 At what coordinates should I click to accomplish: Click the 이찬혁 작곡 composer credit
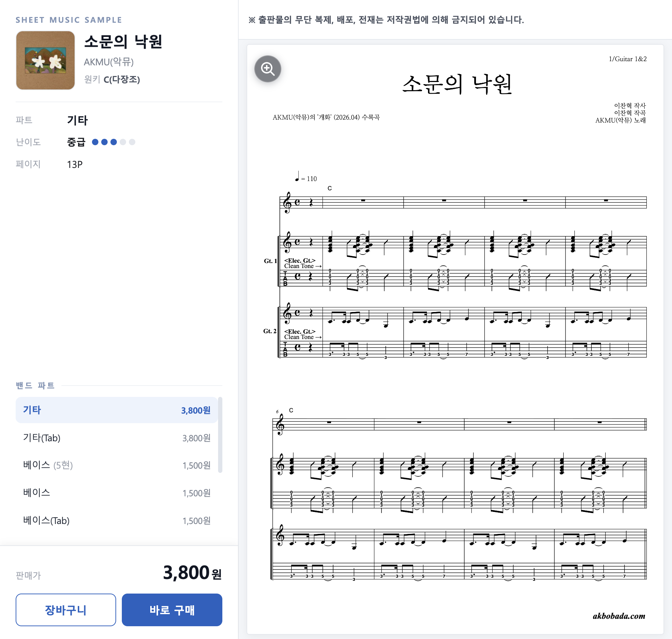(630, 113)
